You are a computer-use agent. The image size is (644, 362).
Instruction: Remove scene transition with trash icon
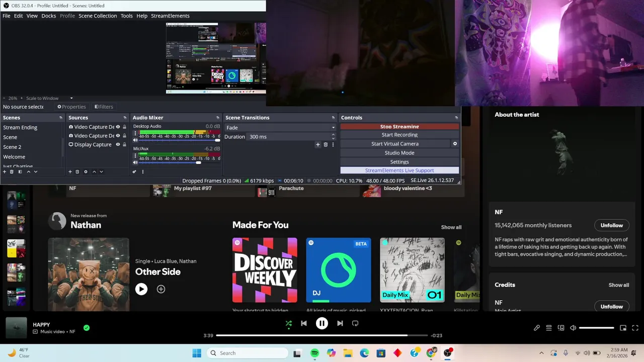point(326,145)
